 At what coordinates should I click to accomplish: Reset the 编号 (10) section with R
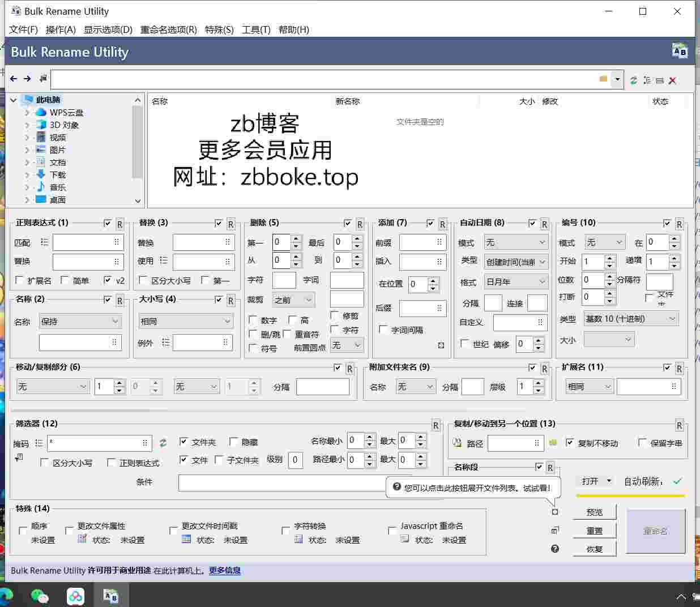679,224
